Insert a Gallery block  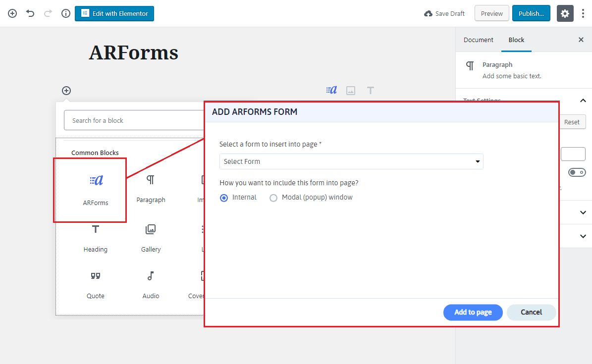pos(151,238)
